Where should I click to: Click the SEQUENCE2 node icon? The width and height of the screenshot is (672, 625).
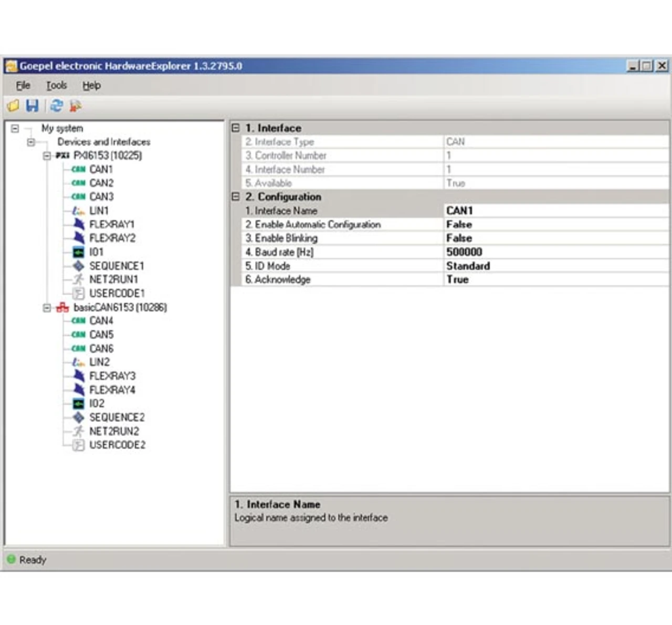(x=78, y=418)
